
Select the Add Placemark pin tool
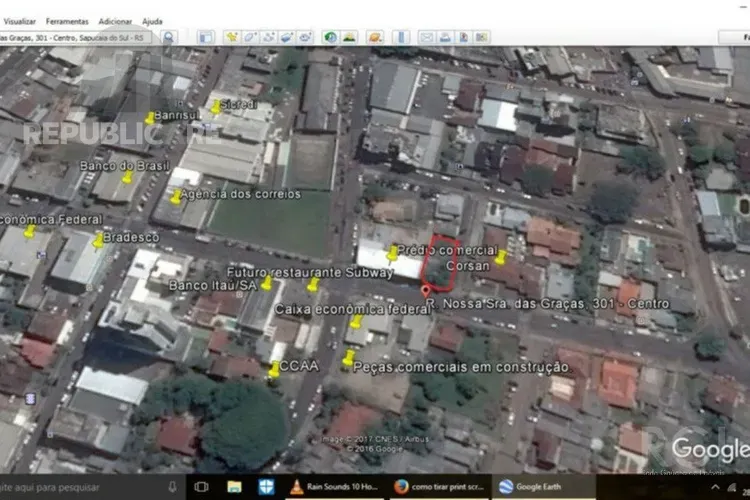[232, 37]
